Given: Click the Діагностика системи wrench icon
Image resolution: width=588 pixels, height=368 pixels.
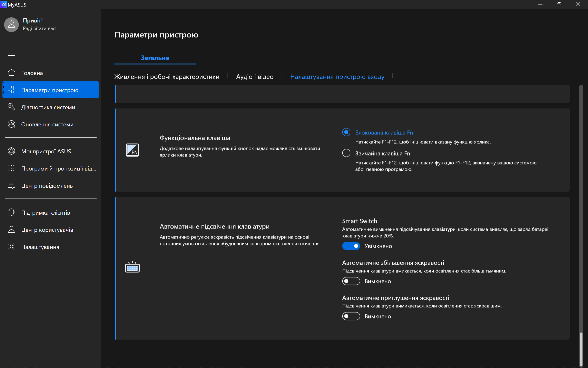Looking at the screenshot, I should pyautogui.click(x=11, y=107).
